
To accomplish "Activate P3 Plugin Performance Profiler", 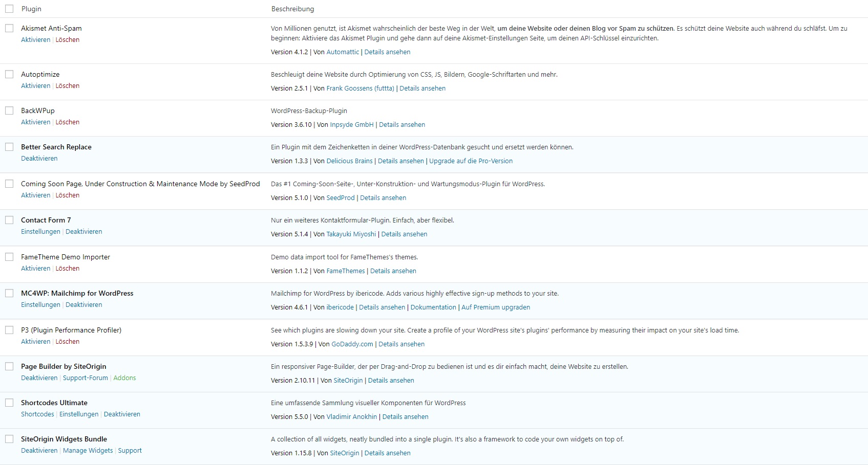I will point(35,342).
